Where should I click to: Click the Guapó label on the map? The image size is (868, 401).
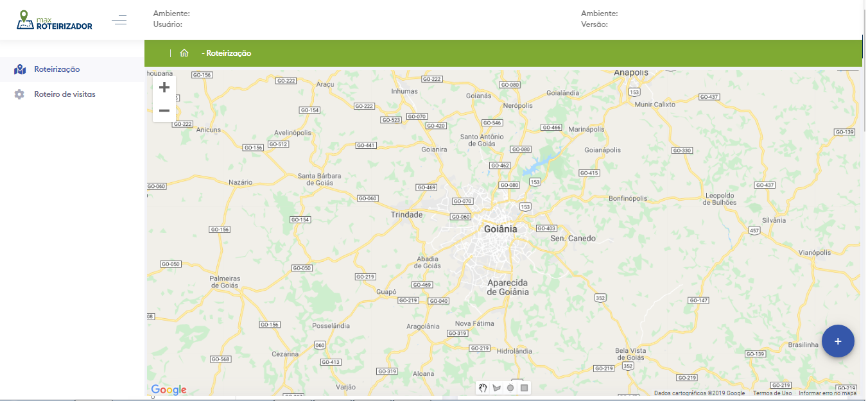pyautogui.click(x=386, y=291)
